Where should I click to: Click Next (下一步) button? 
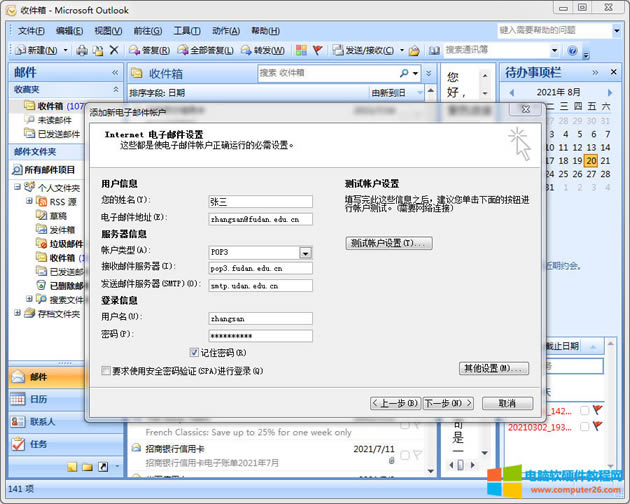click(x=448, y=403)
